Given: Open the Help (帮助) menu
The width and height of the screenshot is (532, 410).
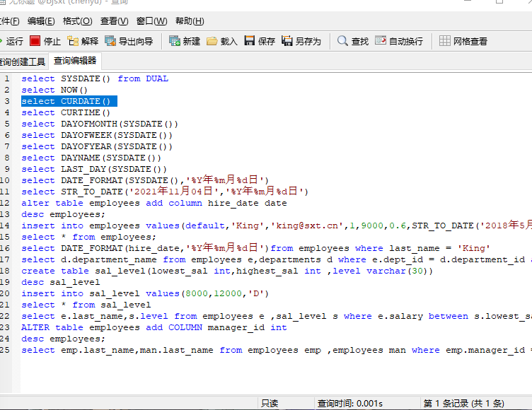Looking at the screenshot, I should click(190, 21).
